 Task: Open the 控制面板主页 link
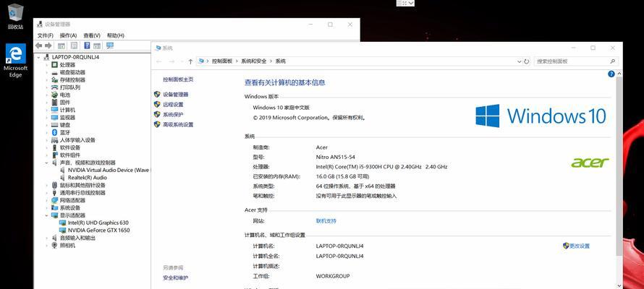(x=178, y=79)
